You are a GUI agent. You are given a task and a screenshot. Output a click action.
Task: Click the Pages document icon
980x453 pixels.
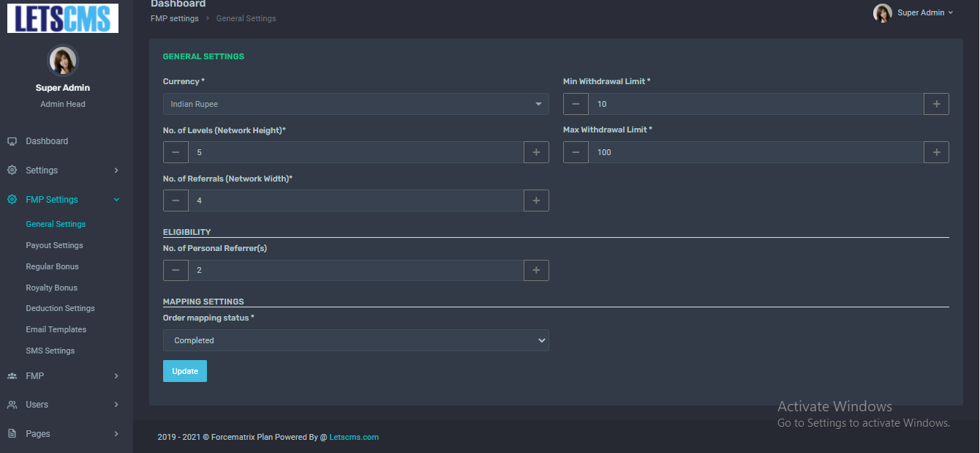pyautogui.click(x=12, y=434)
